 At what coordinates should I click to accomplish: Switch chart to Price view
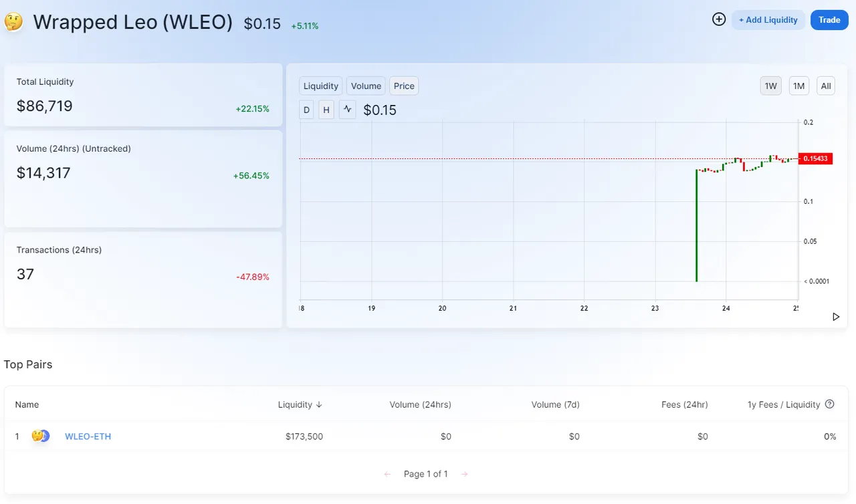pos(404,86)
